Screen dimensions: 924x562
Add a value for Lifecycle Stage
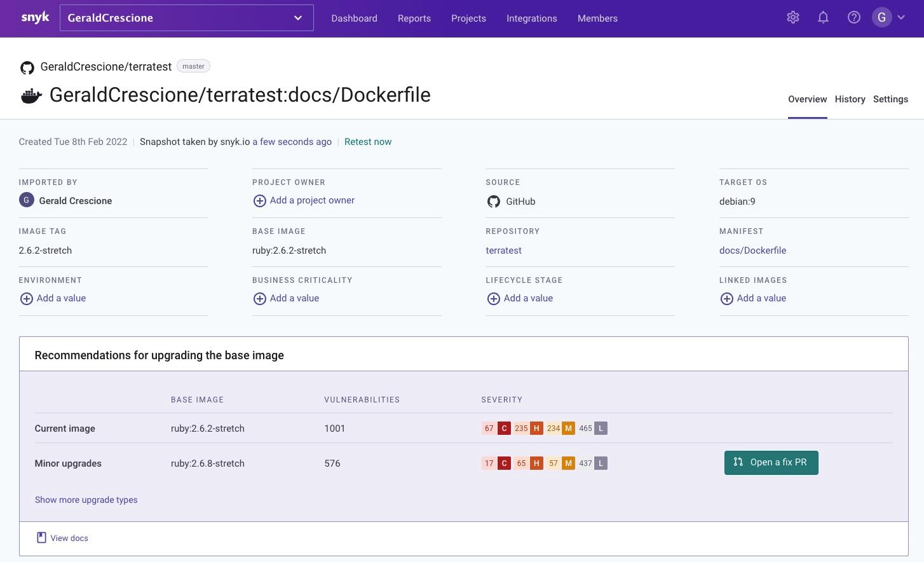click(528, 298)
